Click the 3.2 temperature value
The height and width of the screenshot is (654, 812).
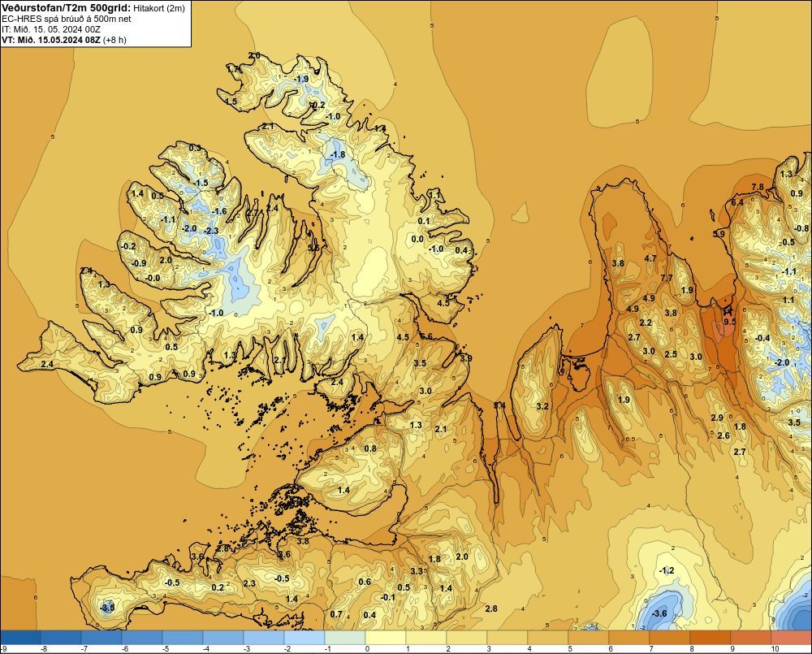click(x=542, y=406)
